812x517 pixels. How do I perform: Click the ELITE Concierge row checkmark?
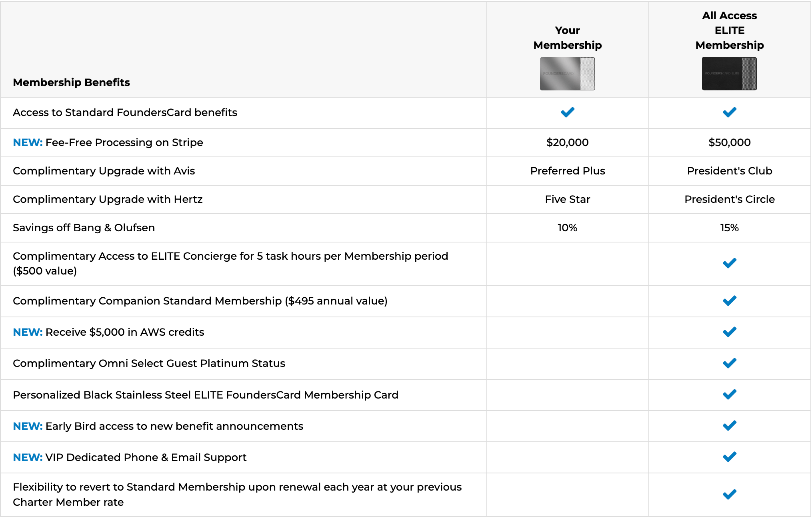click(x=729, y=263)
